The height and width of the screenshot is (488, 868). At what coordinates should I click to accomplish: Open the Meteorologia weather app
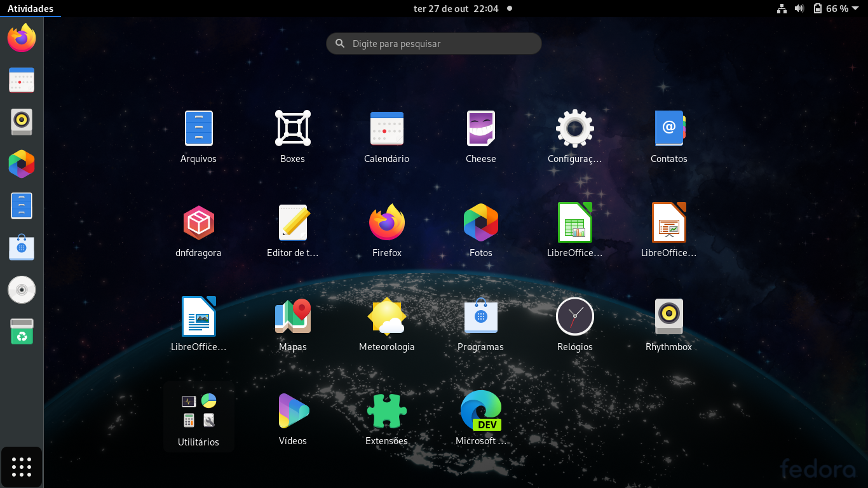pos(386,316)
